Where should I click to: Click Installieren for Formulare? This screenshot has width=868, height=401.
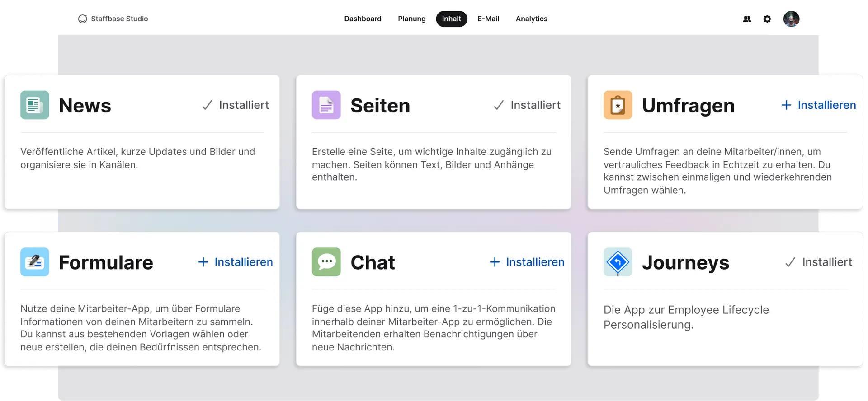coord(235,262)
